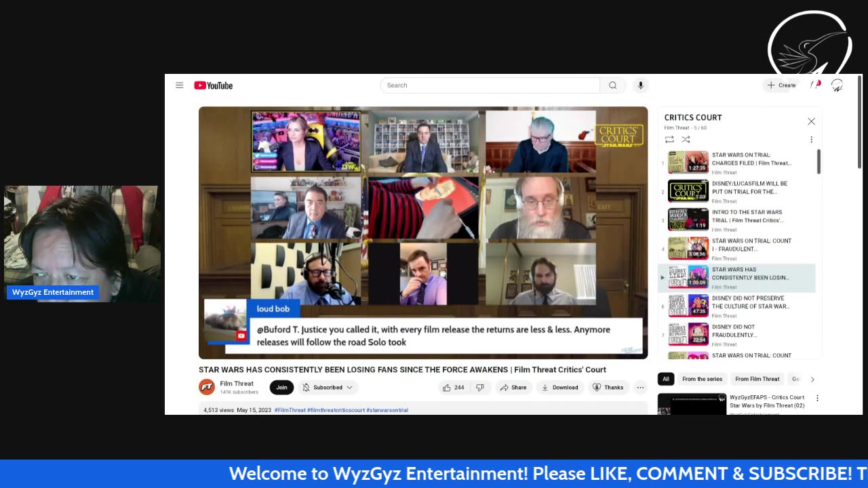Open the #filmthreatcriticscourt hashtag
868x488 pixels.
point(336,410)
